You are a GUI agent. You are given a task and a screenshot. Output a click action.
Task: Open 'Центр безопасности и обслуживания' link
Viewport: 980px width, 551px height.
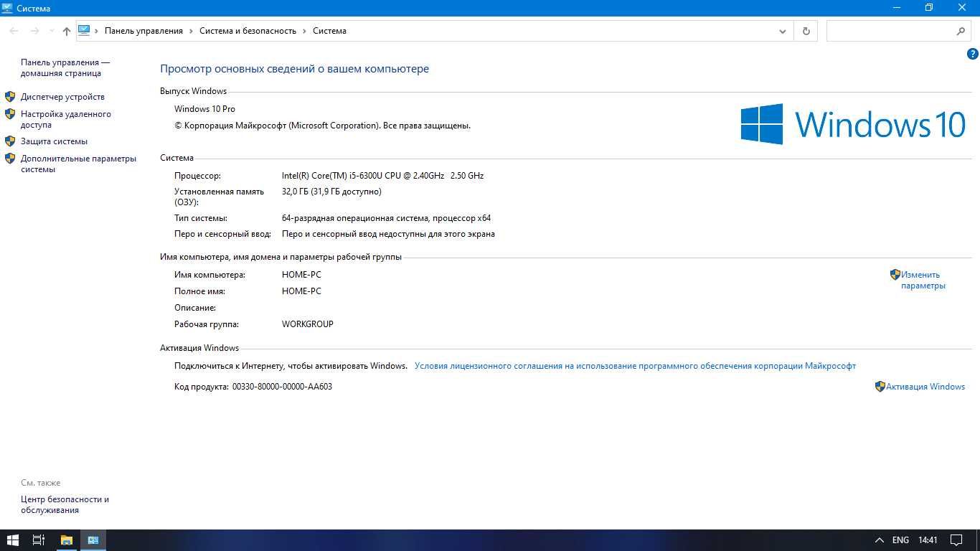pyautogui.click(x=65, y=504)
